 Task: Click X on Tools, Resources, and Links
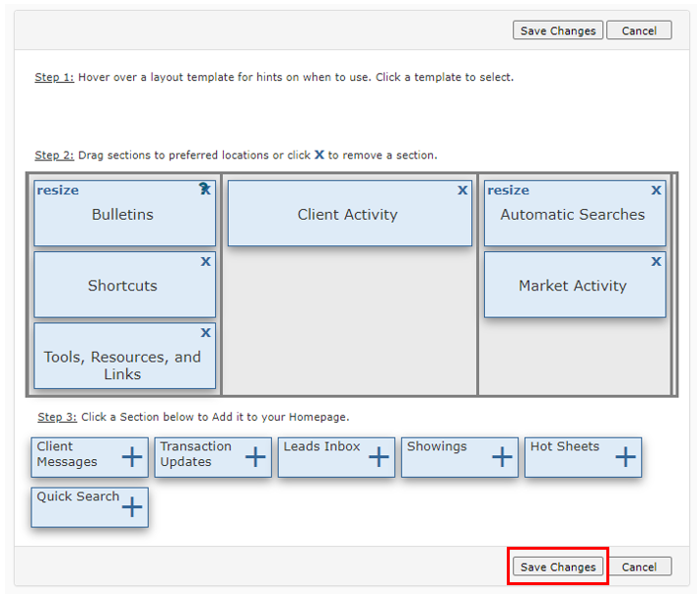point(205,333)
